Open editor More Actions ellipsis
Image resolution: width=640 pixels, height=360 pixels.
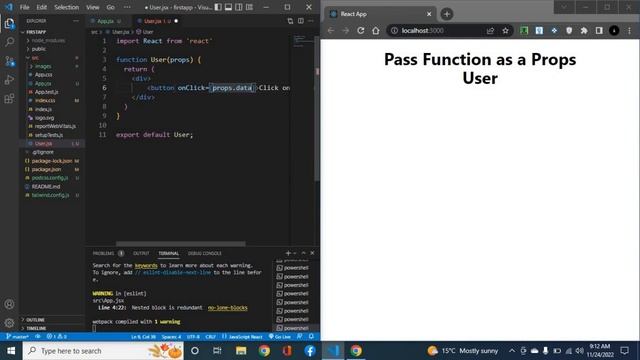[311, 21]
